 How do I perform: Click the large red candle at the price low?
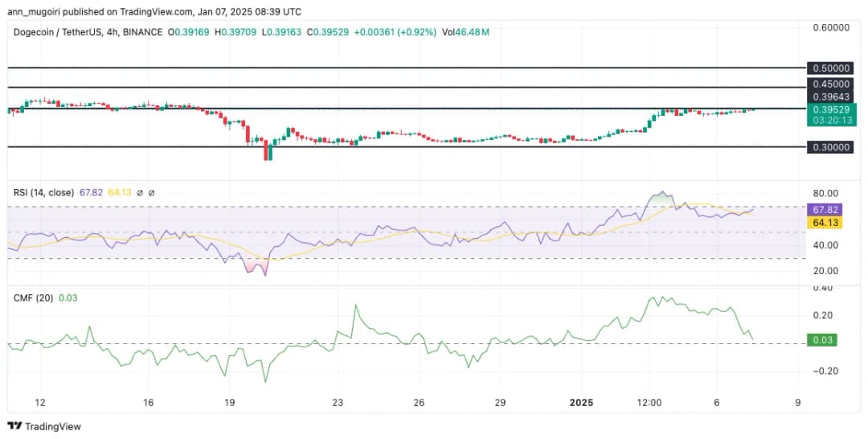(x=267, y=150)
